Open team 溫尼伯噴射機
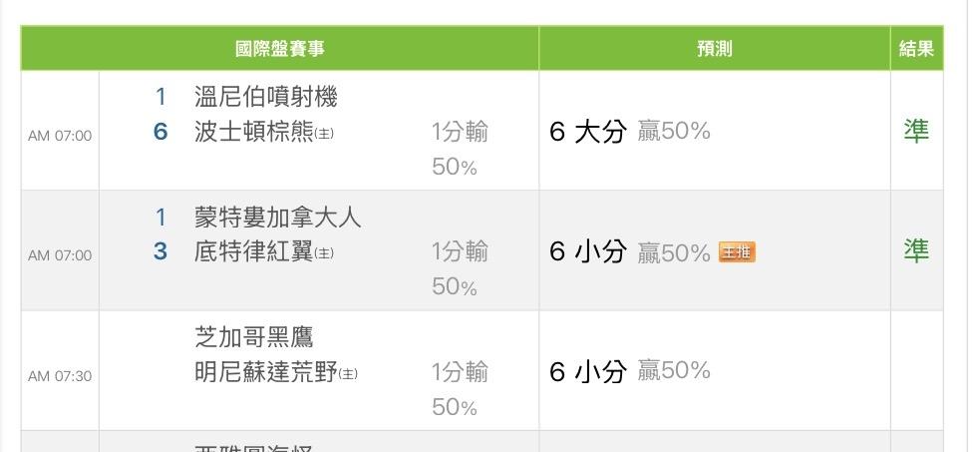This screenshot has width=980, height=452. [265, 98]
